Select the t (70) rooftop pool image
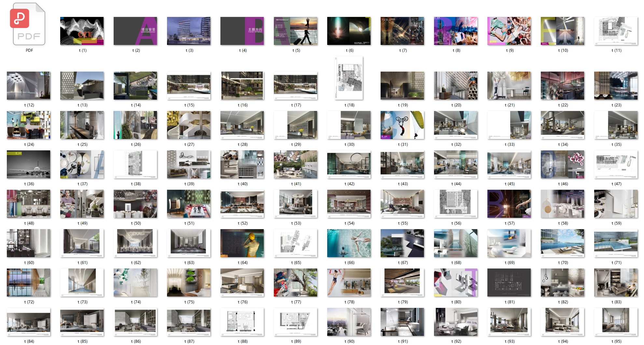The image size is (644, 345). coord(563,243)
